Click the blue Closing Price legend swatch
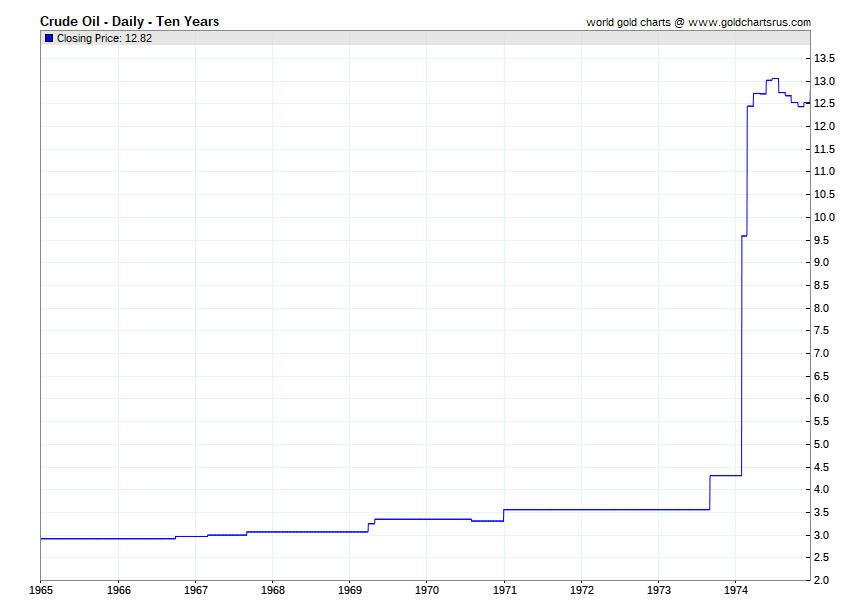The image size is (850, 616). tap(49, 38)
